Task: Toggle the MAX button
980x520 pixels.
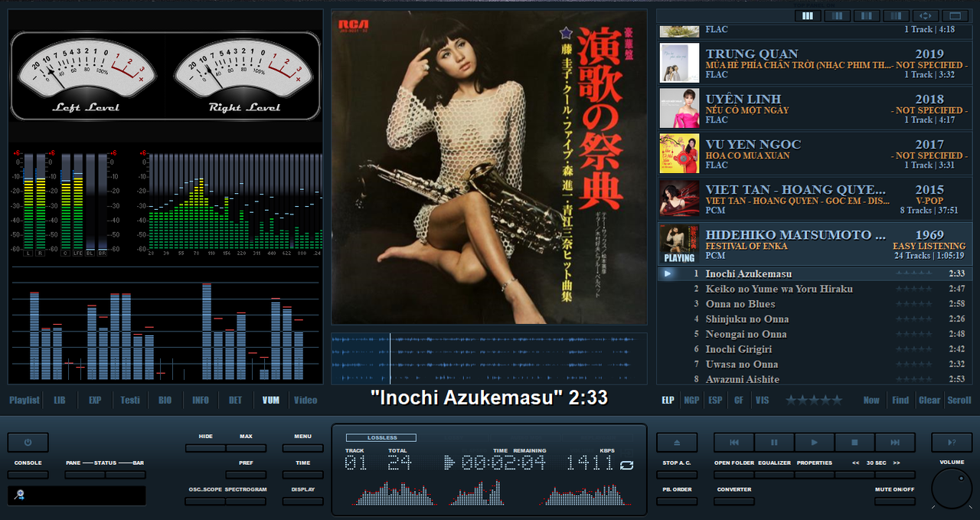Action: (246, 448)
